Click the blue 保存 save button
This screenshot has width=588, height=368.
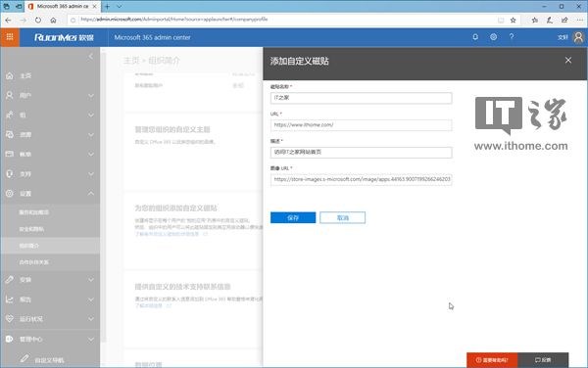coord(293,217)
